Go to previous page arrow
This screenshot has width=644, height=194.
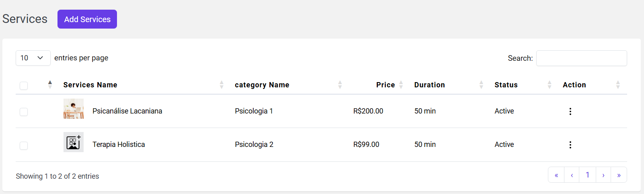coord(572,175)
